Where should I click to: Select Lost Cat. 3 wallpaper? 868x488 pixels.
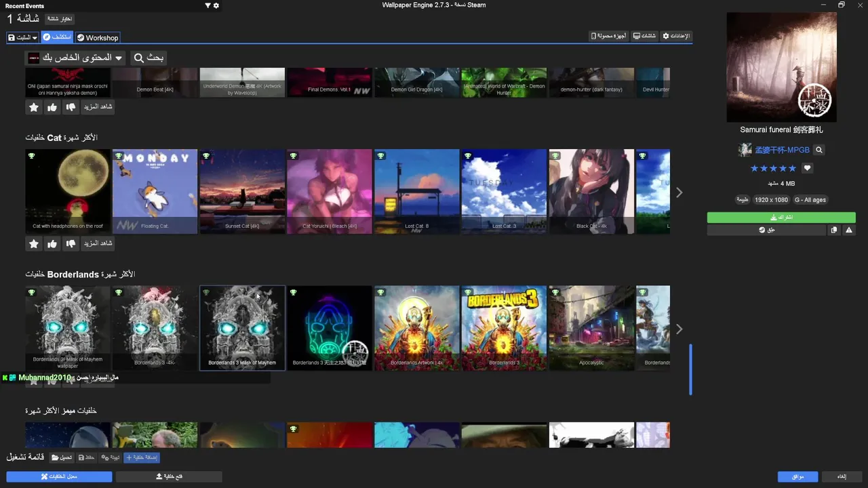point(504,192)
